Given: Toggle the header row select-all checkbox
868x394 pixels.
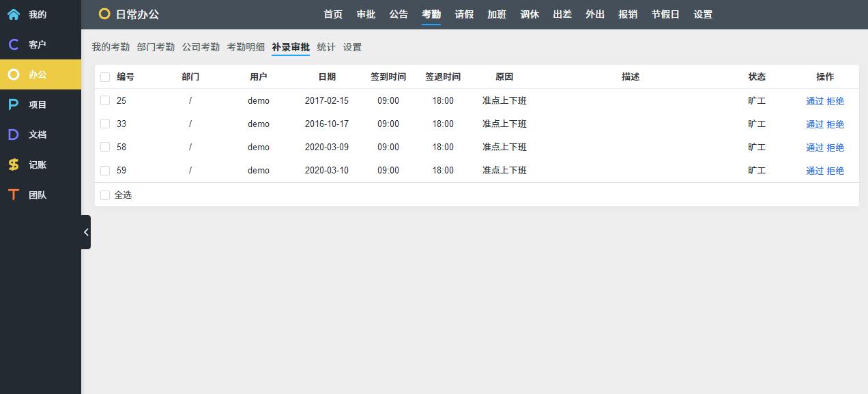Looking at the screenshot, I should point(105,77).
